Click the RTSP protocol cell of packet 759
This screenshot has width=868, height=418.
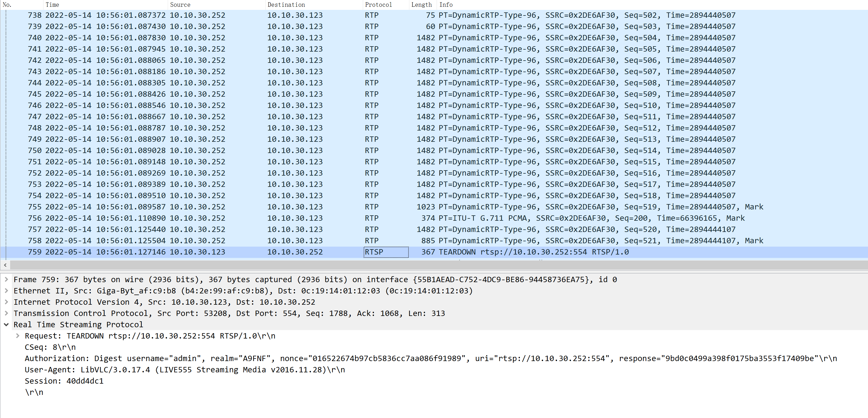[x=386, y=252]
